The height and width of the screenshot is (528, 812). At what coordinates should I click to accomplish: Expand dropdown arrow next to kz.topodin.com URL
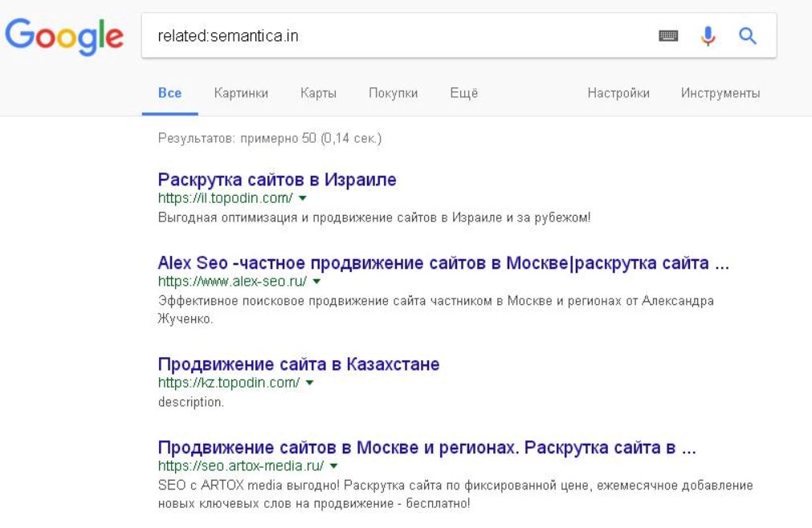click(309, 383)
